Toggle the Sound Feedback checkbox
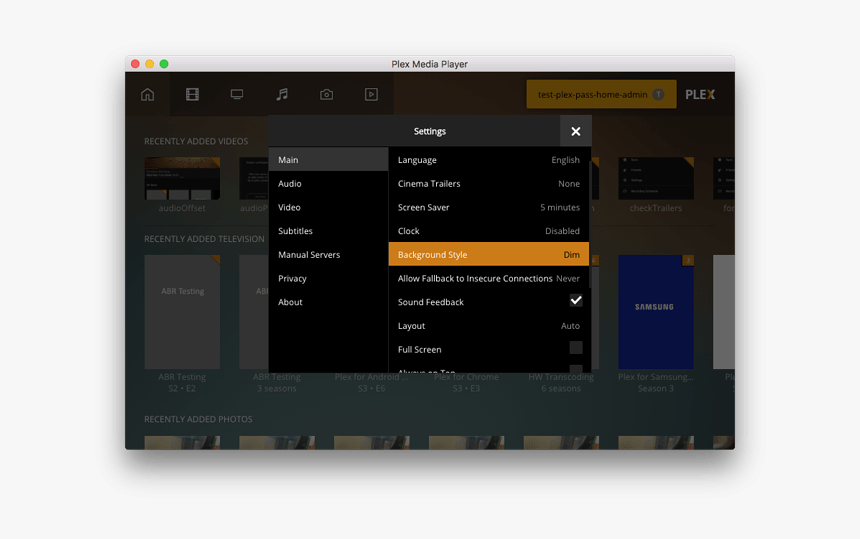Screen dimensions: 860x539 click(x=576, y=301)
